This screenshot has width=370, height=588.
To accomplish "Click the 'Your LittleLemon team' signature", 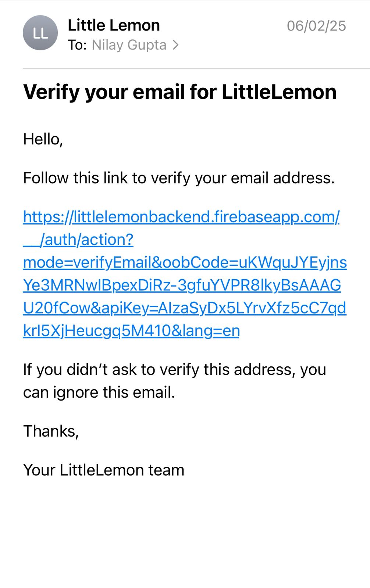I will (x=104, y=470).
